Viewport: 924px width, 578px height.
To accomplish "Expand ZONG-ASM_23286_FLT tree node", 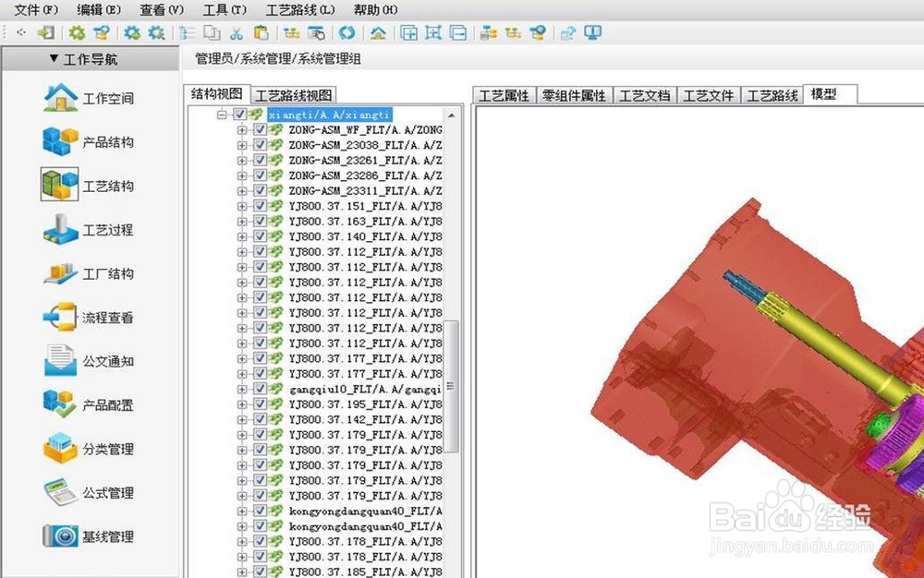I will [241, 175].
